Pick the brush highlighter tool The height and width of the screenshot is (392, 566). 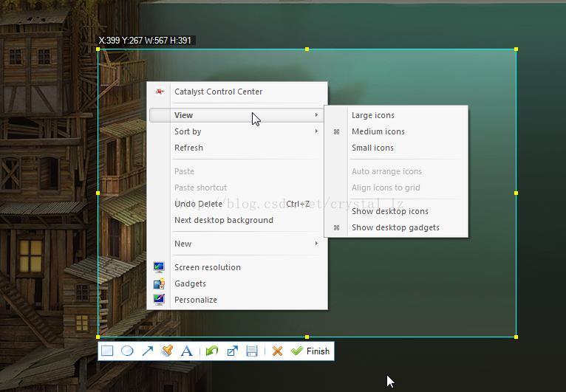coord(167,351)
